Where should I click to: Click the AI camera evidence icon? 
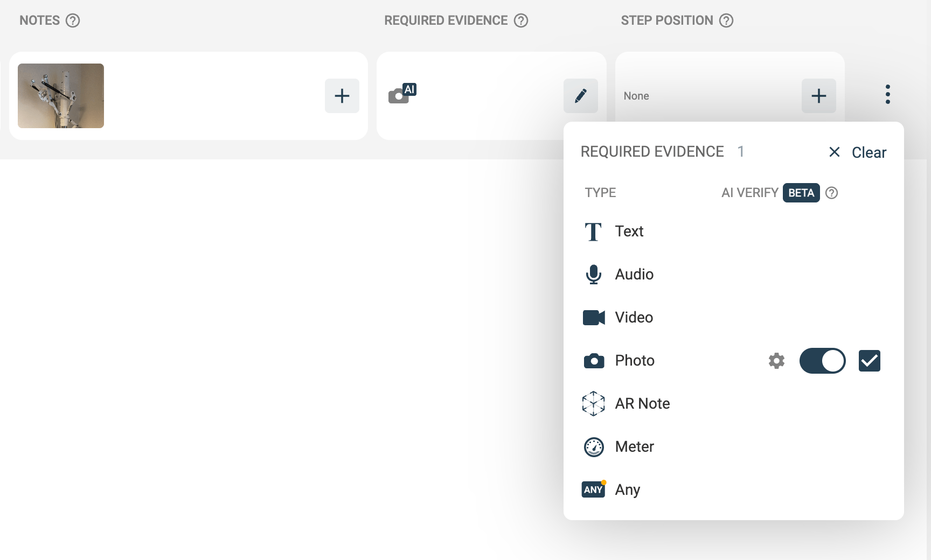tap(402, 93)
